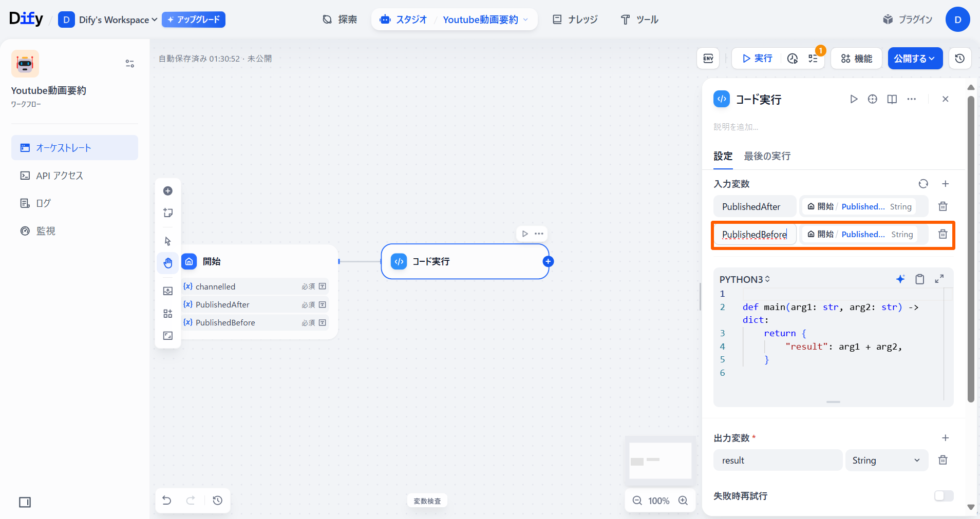Click the undo arrow in bottom toolbar
The height and width of the screenshot is (519, 980).
[x=167, y=500]
